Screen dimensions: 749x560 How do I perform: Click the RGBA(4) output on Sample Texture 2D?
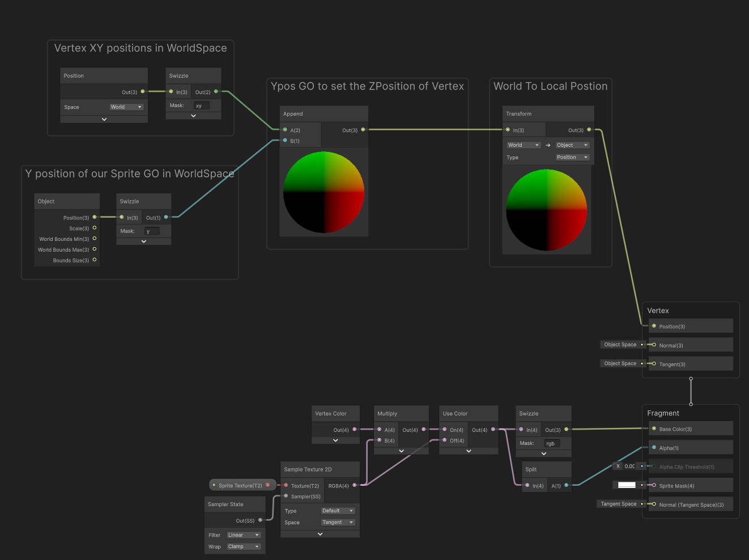(x=355, y=485)
